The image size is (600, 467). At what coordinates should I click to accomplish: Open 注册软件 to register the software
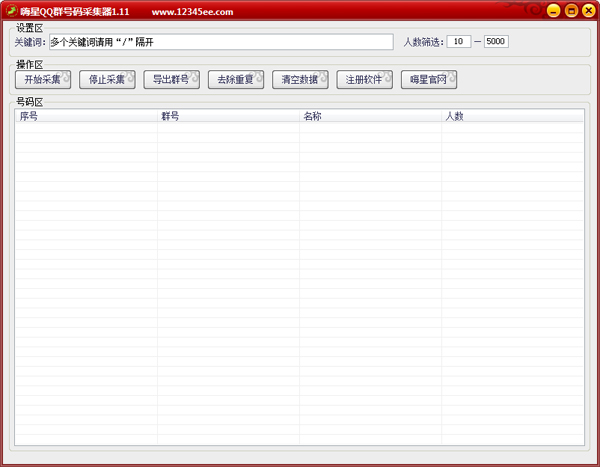point(364,80)
